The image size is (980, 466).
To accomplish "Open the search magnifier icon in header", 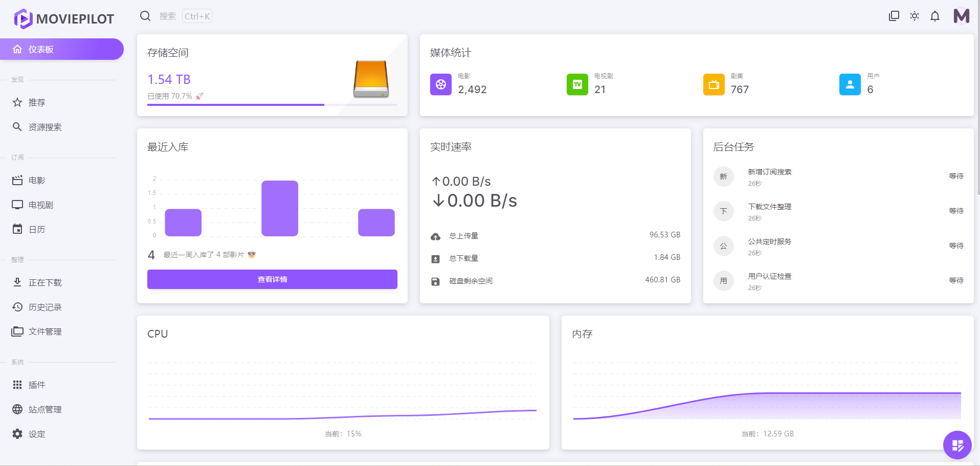I will 145,16.
